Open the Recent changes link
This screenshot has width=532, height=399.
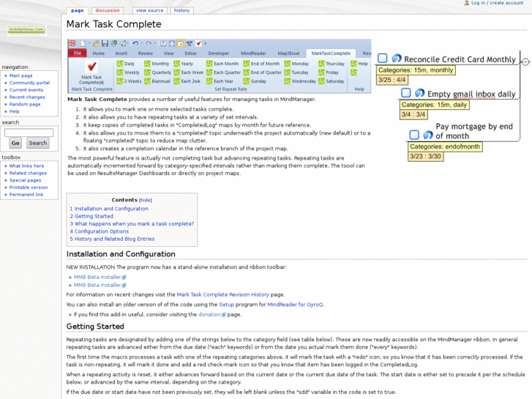27,97
